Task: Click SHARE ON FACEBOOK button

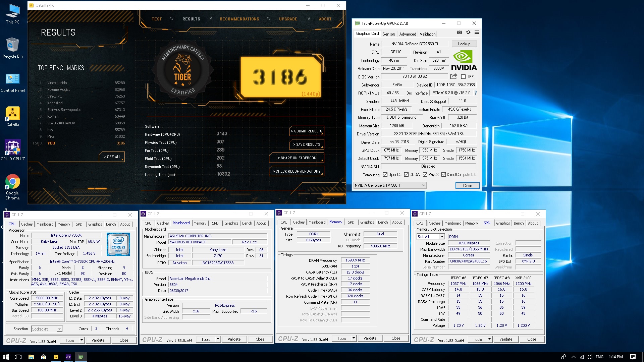Action: click(297, 158)
